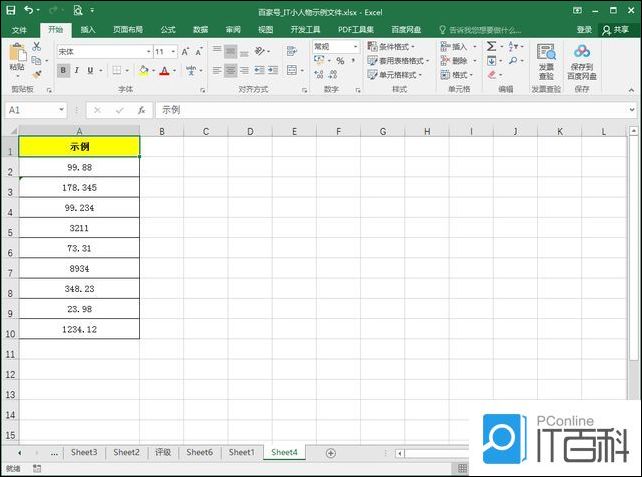Copy the selected cell
Viewport: 642px width, 477px height.
click(x=36, y=60)
